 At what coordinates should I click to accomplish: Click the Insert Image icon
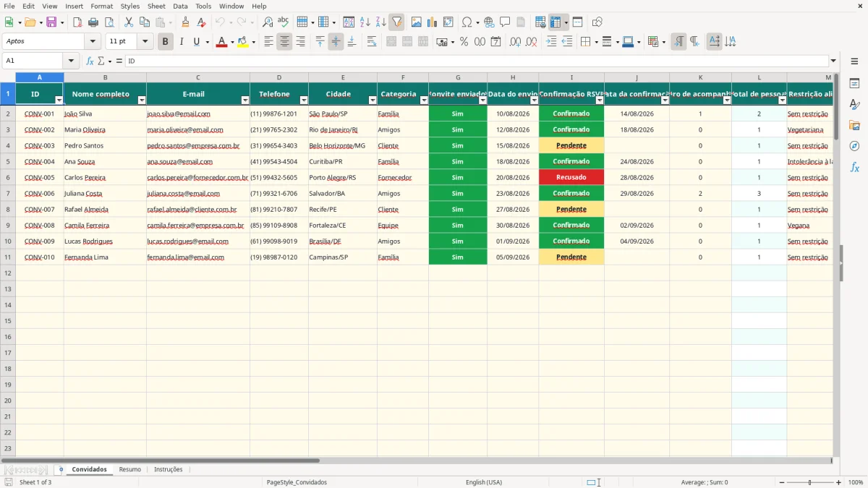coord(417,22)
